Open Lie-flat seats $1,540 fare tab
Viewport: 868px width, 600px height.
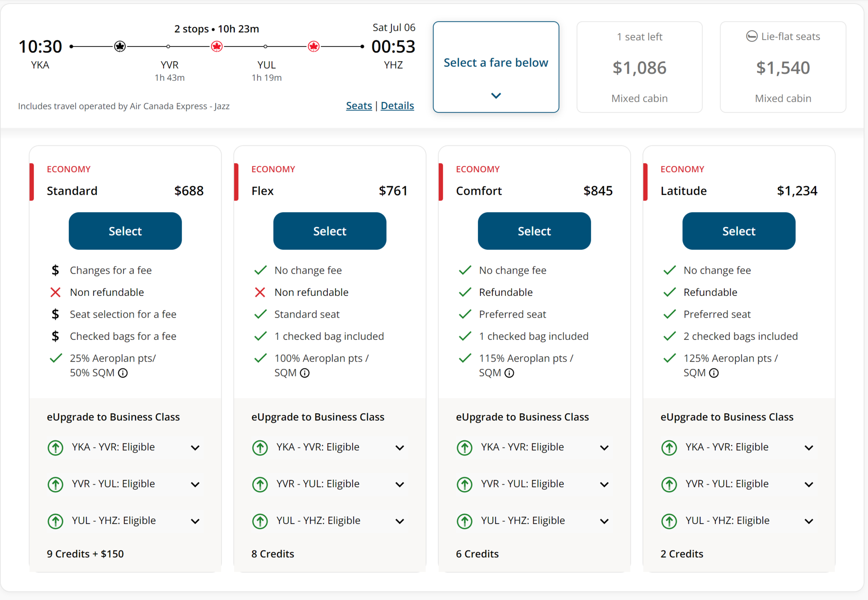783,67
